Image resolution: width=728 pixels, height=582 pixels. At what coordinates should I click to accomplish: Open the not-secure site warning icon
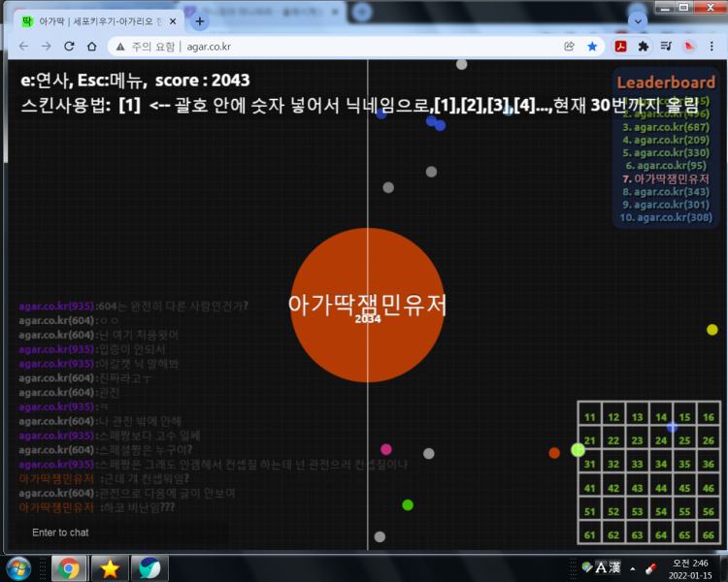click(x=120, y=47)
